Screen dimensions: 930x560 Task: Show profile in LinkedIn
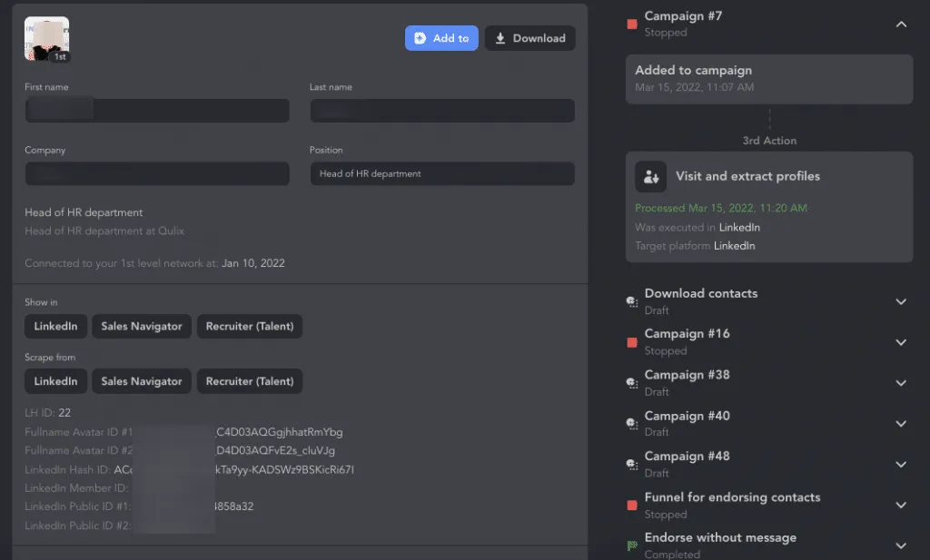tap(55, 327)
